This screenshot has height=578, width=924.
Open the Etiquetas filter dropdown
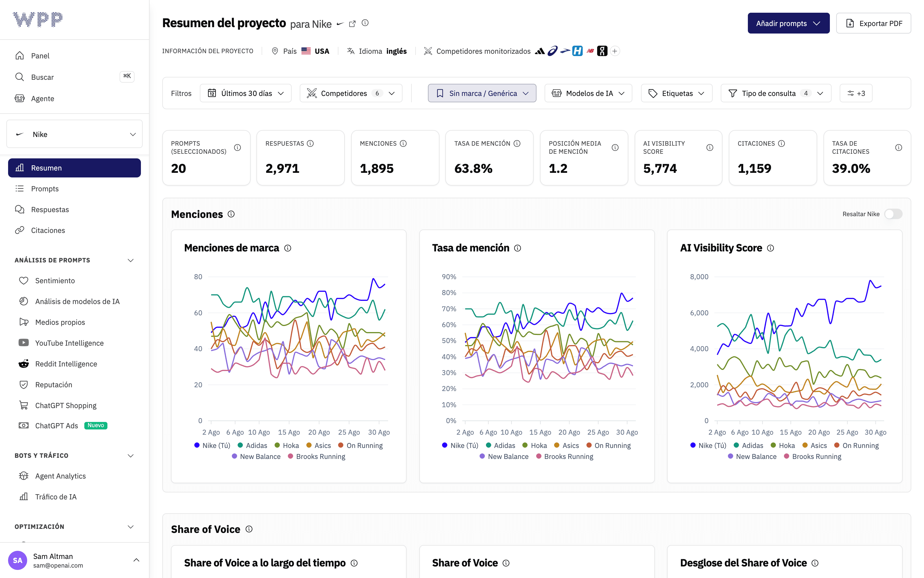tap(677, 93)
